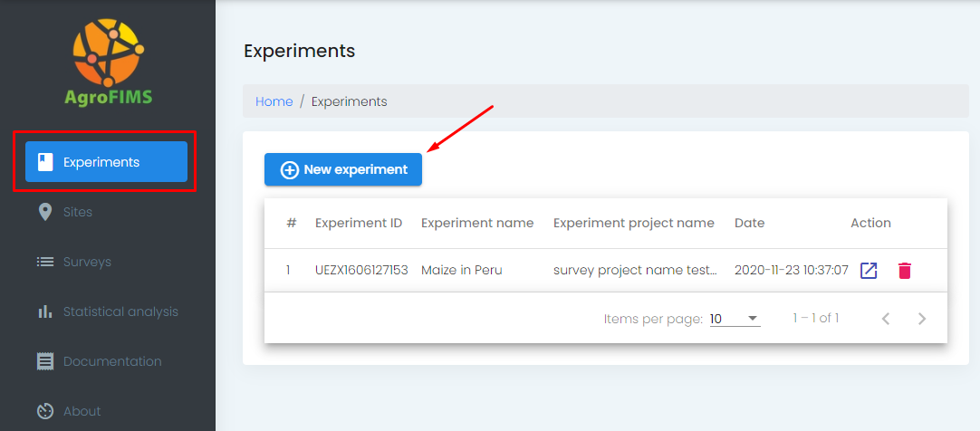This screenshot has height=431, width=980.
Task: Click the Experiment ID column header
Action: pyautogui.click(x=359, y=223)
